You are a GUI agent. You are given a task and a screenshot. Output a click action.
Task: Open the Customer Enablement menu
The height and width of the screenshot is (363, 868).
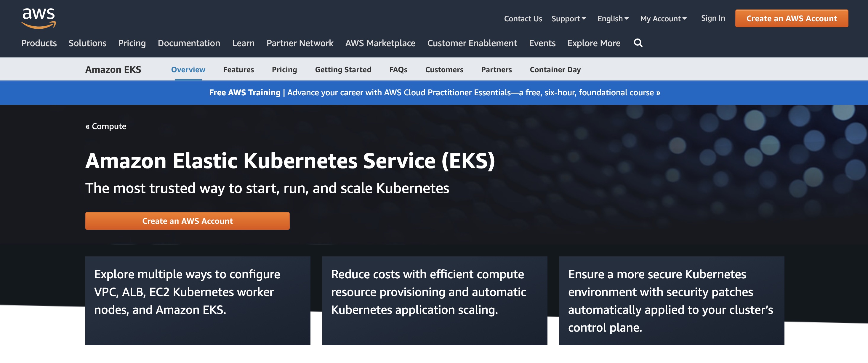click(472, 43)
